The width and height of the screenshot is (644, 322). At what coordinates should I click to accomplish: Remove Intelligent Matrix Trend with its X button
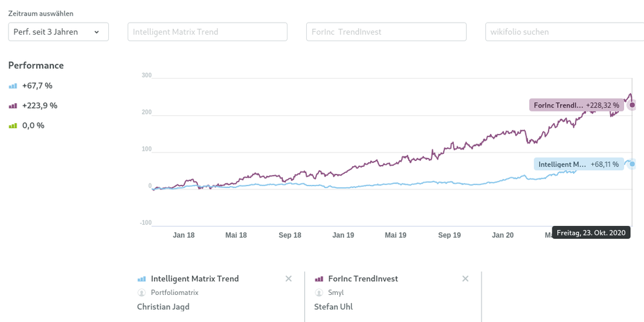(289, 279)
